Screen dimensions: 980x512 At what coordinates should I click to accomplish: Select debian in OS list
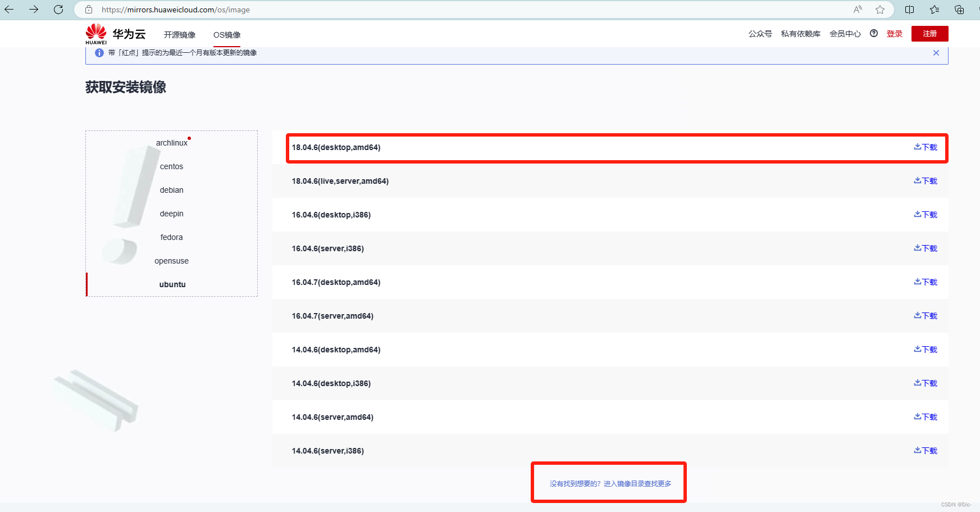[172, 190]
